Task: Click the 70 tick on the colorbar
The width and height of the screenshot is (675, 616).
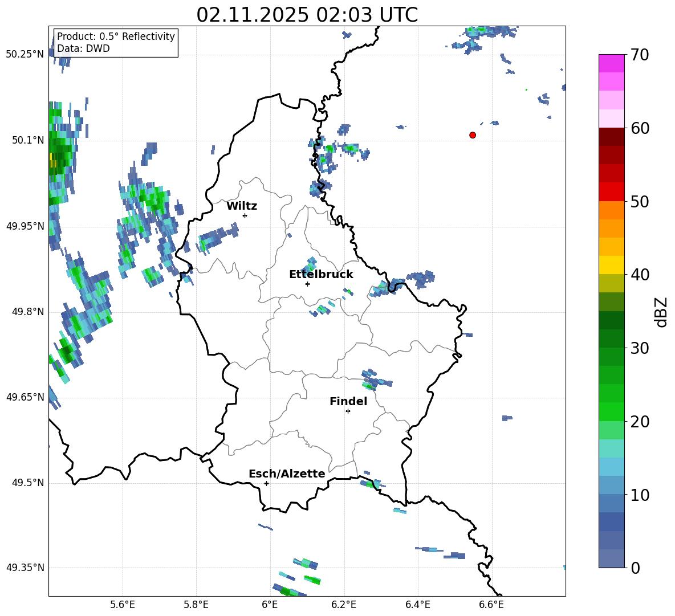Action: [x=639, y=55]
